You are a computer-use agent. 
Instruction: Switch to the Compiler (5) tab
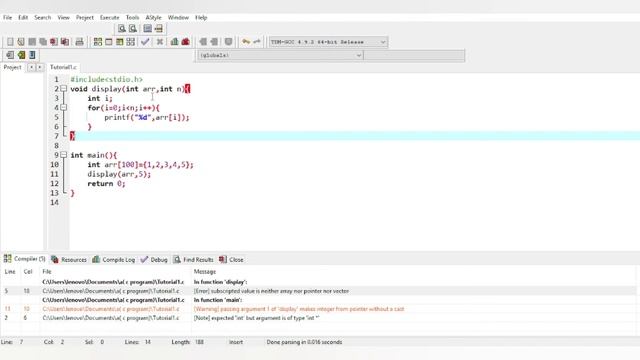[24, 259]
